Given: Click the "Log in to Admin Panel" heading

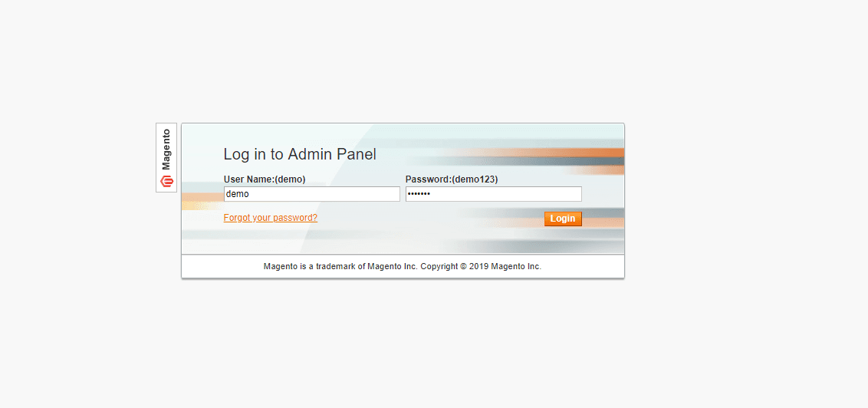Looking at the screenshot, I should point(300,154).
